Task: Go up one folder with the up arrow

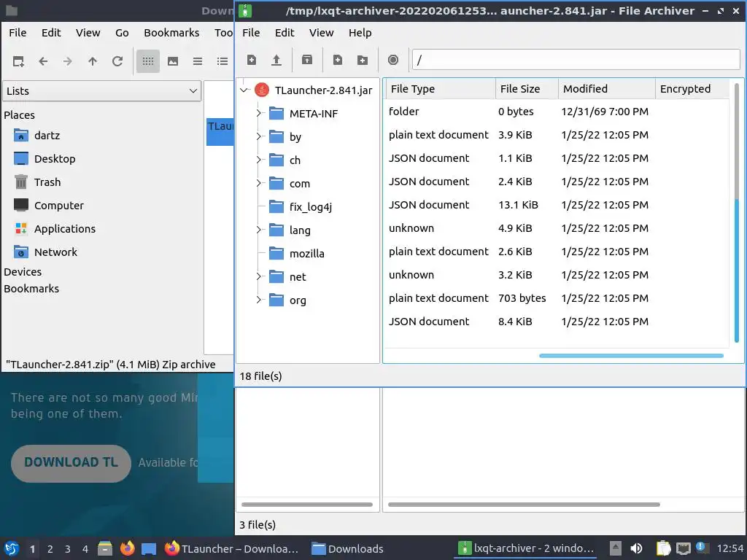Action: [93, 61]
